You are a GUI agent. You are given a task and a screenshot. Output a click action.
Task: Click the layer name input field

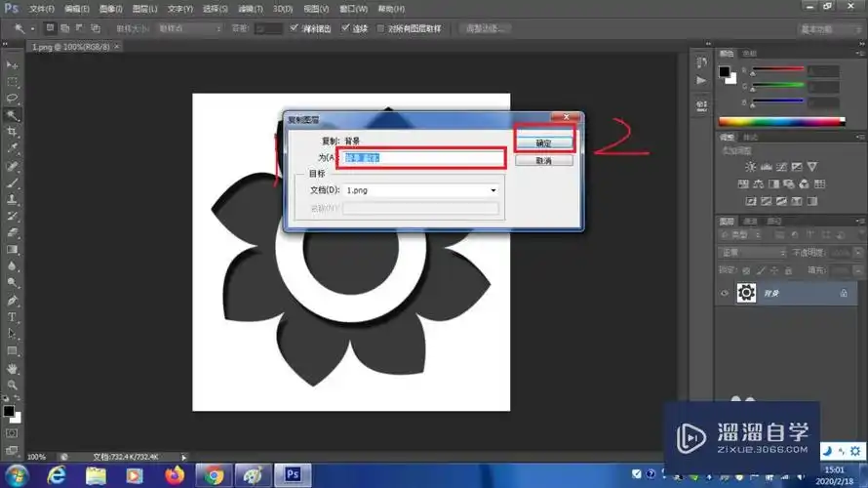[x=421, y=158]
